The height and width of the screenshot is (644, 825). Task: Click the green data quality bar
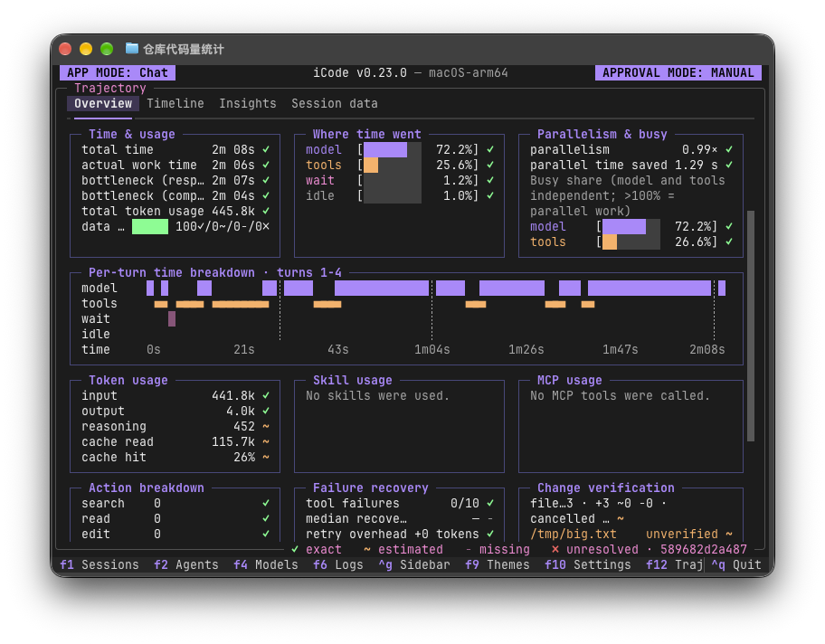point(150,227)
